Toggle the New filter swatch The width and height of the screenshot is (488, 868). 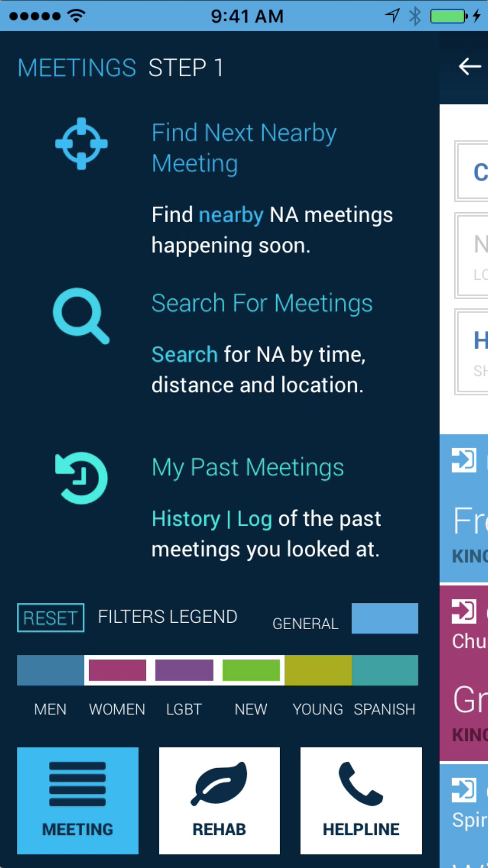[251, 670]
